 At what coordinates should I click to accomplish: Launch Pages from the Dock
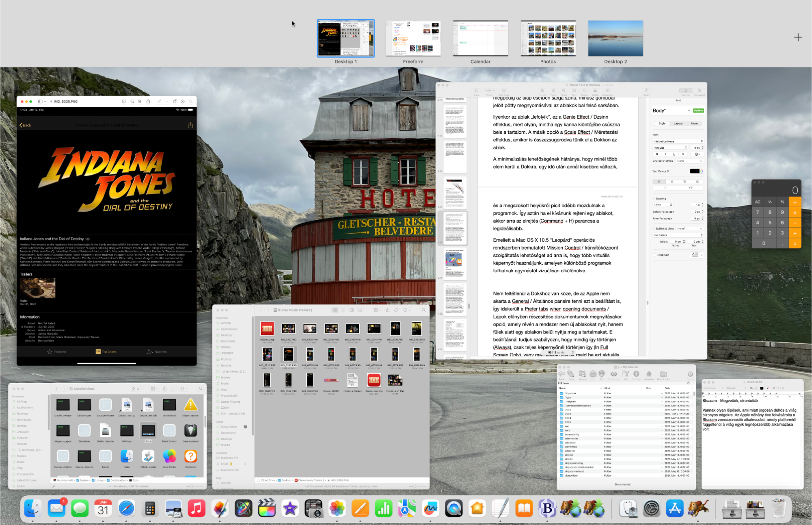pos(360,508)
